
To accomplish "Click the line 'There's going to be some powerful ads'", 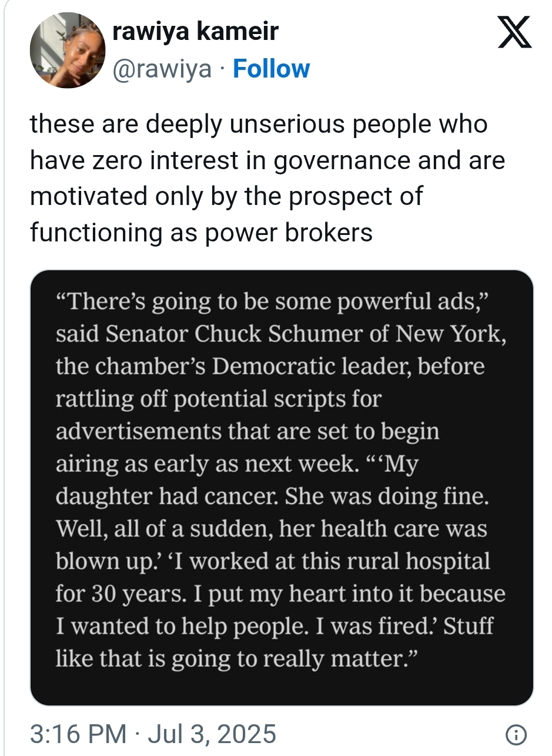I will click(273, 302).
